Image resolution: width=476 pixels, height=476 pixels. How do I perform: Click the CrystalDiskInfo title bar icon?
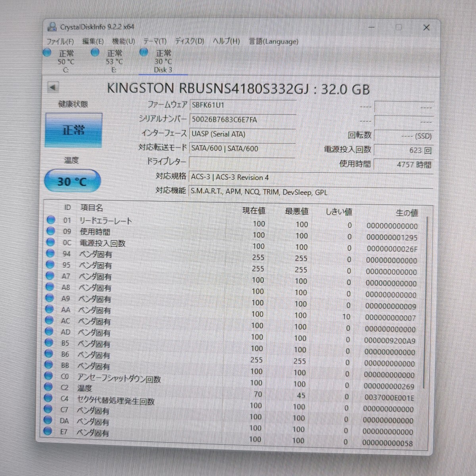click(52, 27)
